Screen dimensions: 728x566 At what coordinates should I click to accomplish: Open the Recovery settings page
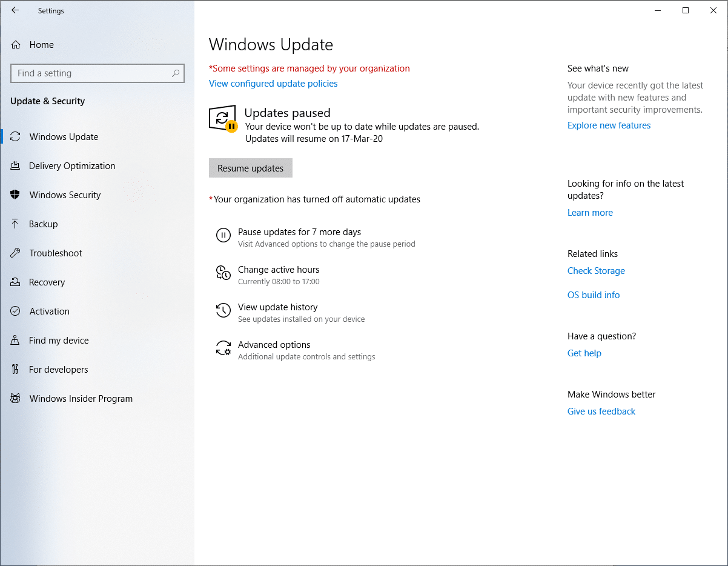click(47, 282)
